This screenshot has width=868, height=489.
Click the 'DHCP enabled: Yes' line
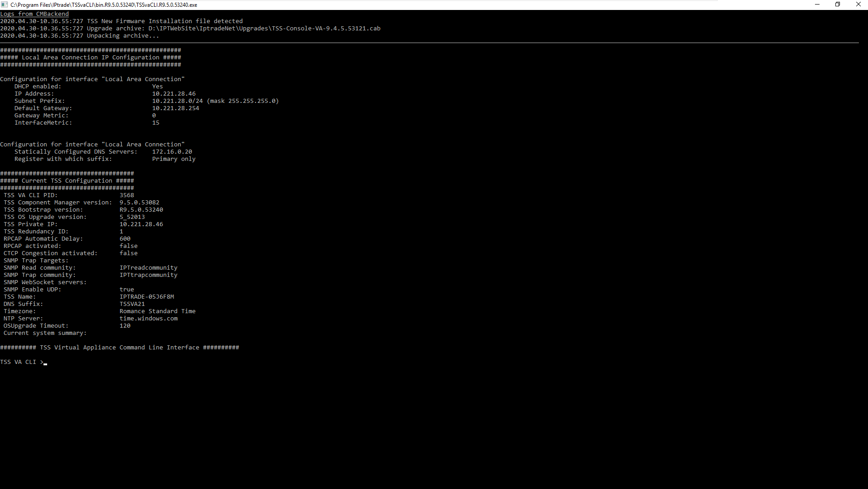click(x=86, y=86)
